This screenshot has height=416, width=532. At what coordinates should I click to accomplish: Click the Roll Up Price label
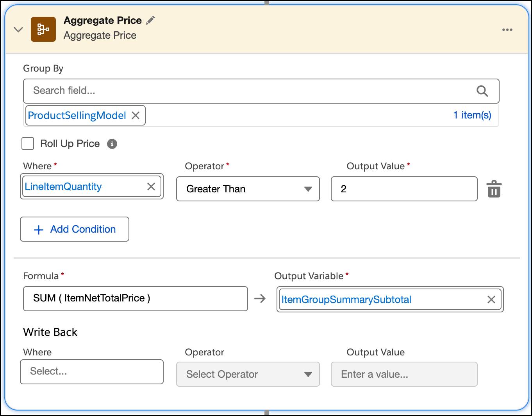70,144
